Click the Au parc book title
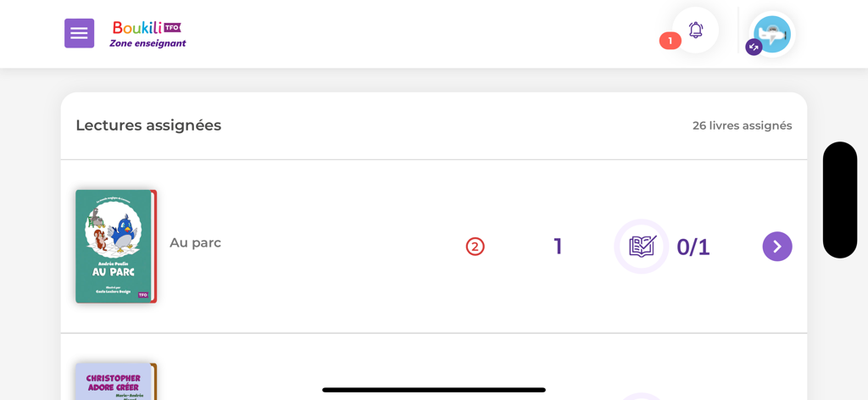868x400 pixels. pos(195,243)
